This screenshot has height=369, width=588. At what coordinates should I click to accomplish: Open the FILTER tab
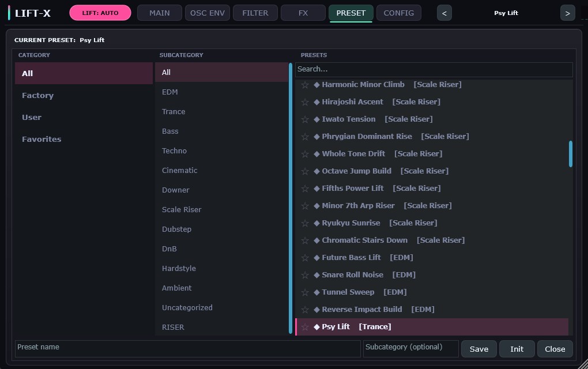[255, 13]
